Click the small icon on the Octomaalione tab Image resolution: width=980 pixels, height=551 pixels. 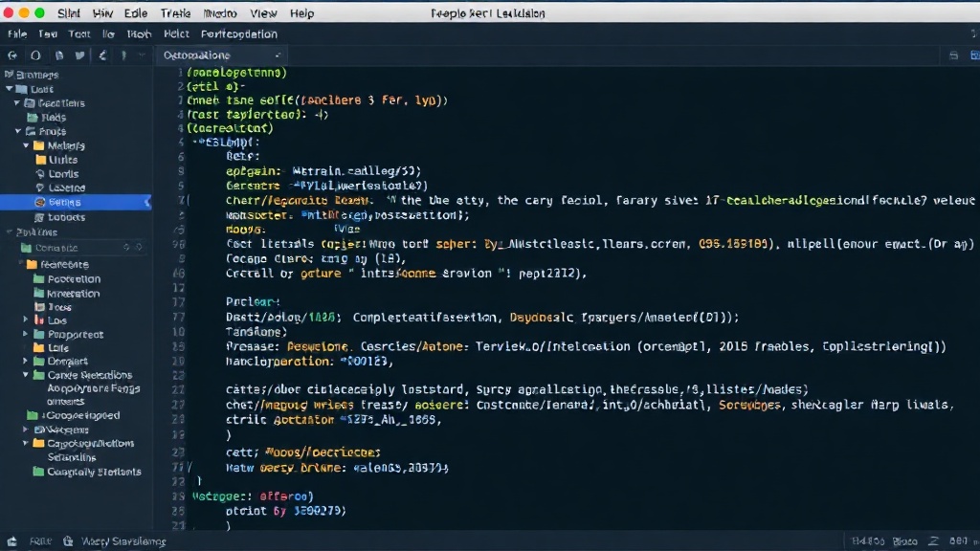pyautogui.click(x=278, y=55)
